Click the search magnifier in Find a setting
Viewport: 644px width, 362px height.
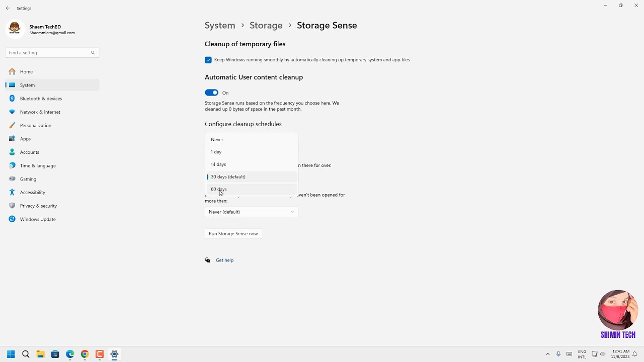93,53
